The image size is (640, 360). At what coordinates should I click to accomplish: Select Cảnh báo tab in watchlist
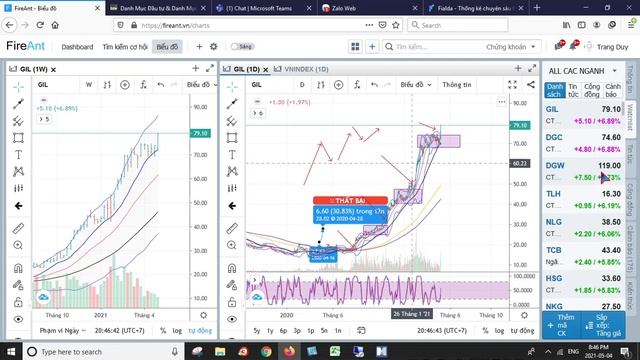click(x=612, y=90)
